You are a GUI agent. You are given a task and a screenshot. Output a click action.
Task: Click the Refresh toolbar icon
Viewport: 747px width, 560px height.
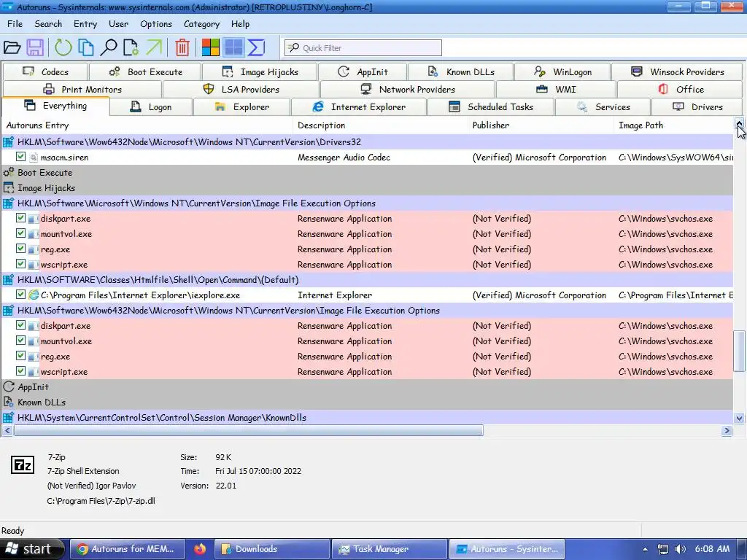click(63, 47)
